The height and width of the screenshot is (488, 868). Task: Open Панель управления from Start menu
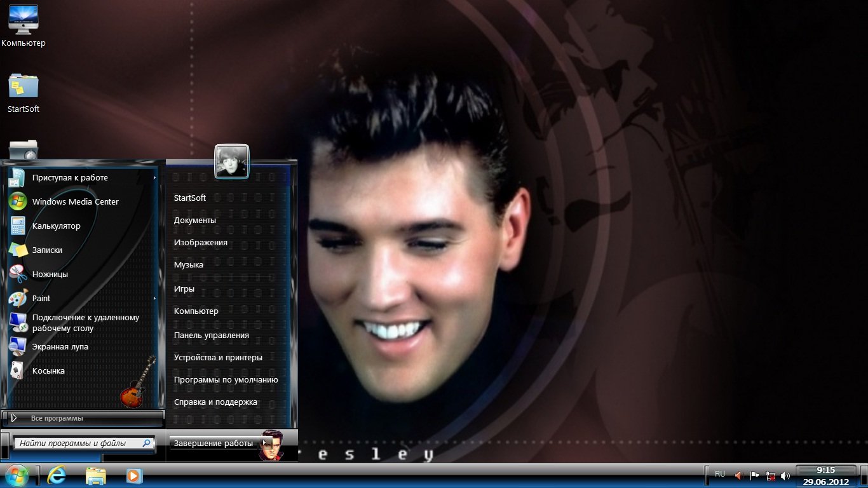211,335
